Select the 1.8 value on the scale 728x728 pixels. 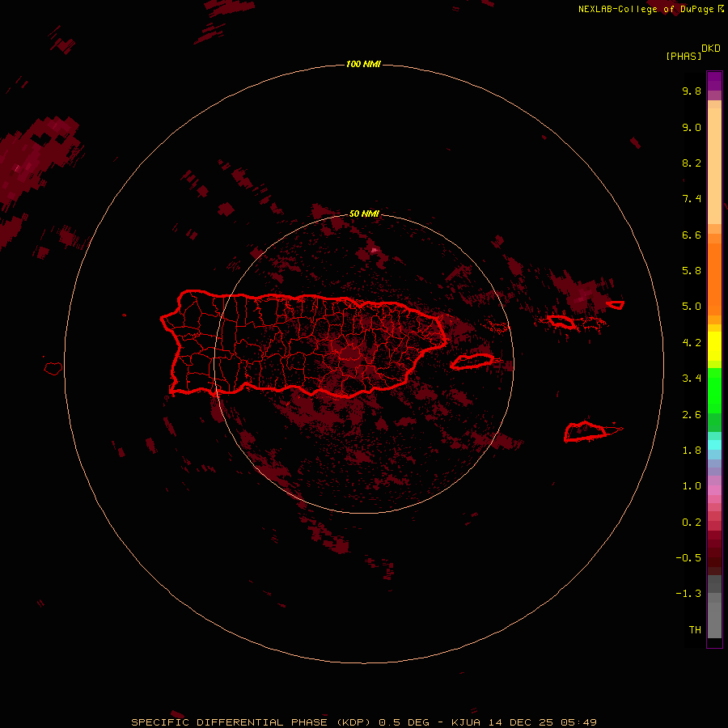(692, 450)
